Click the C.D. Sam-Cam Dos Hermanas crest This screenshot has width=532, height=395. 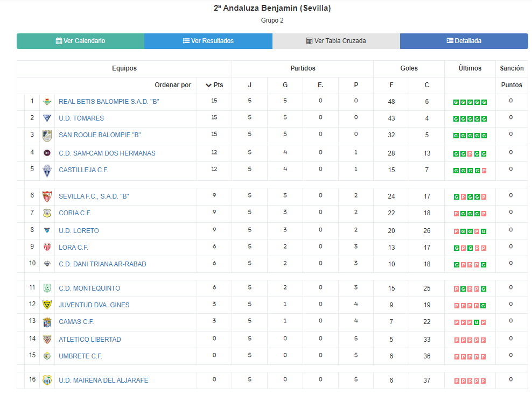[x=47, y=153]
